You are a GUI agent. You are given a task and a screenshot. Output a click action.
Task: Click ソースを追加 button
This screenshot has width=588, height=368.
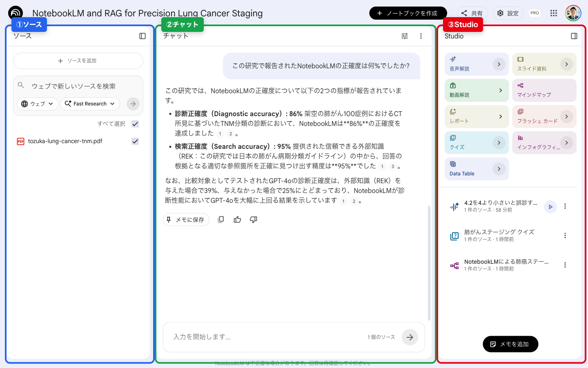pos(78,61)
